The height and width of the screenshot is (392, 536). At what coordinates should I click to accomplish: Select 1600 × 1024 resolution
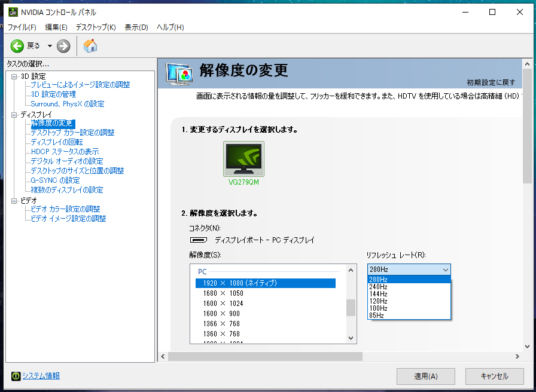tap(265, 304)
